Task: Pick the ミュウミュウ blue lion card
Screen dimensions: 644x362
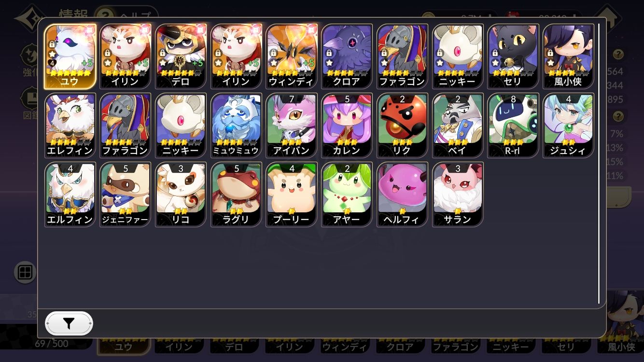Action: click(x=237, y=125)
